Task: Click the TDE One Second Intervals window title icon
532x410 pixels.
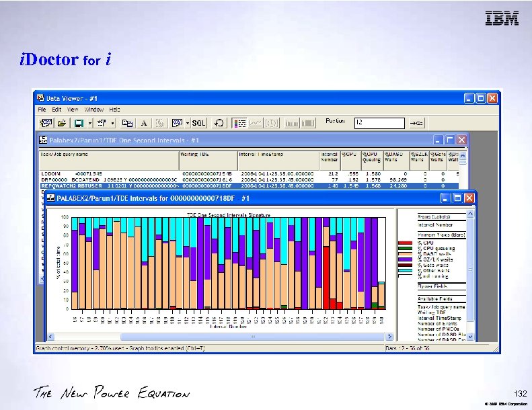Action: [43, 140]
